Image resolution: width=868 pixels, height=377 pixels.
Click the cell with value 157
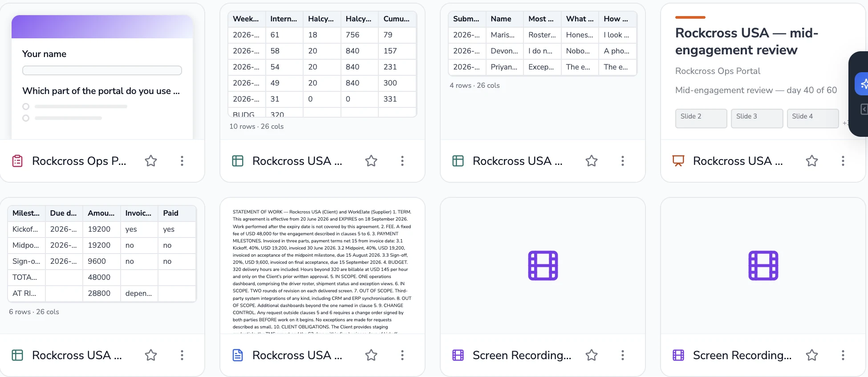397,51
